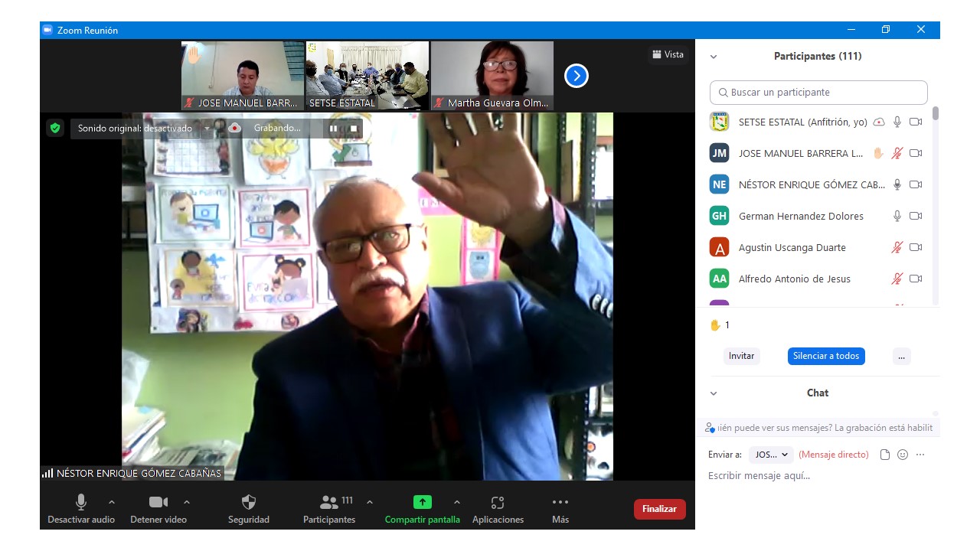Open the participants more options ellipsis button

click(x=901, y=356)
